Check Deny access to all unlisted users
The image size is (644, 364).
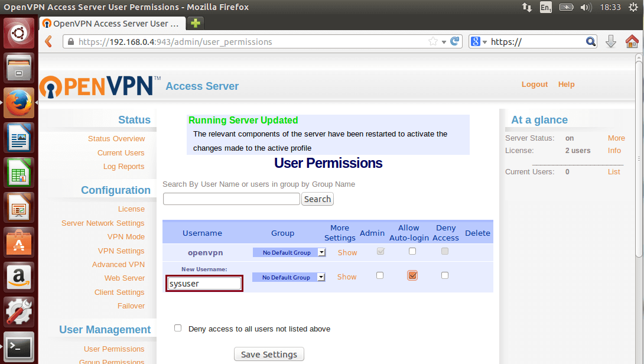178,328
